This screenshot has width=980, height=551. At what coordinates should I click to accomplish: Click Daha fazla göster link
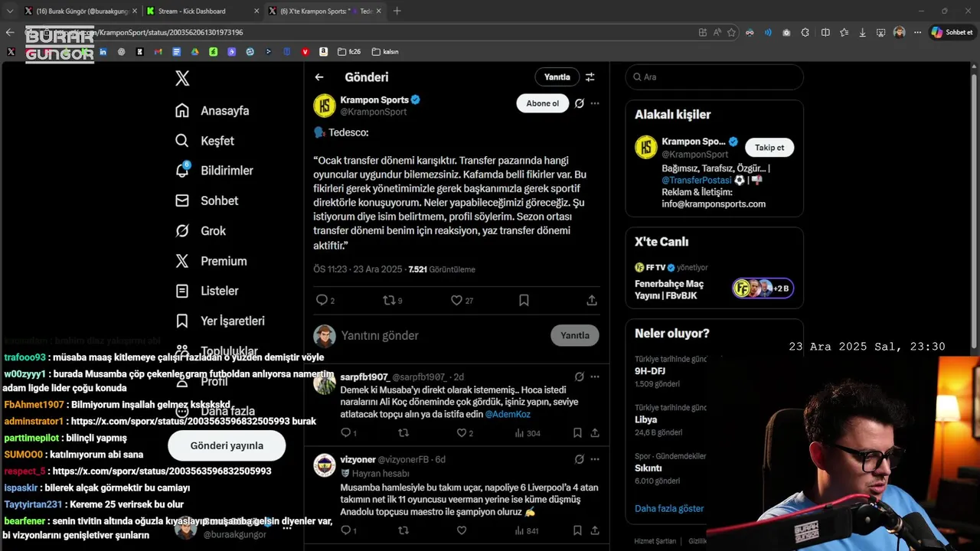[x=669, y=508]
